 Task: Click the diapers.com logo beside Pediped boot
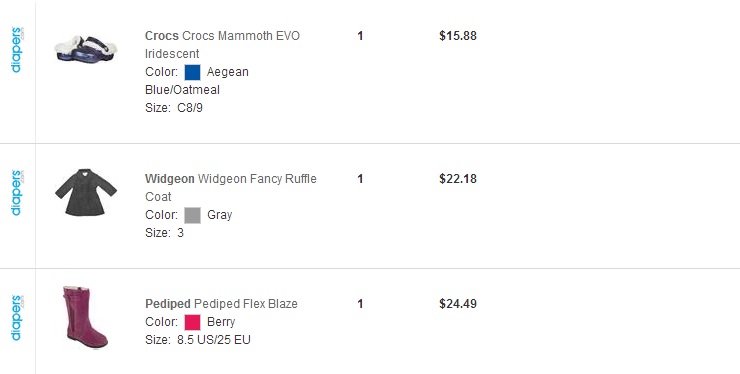pyautogui.click(x=17, y=317)
